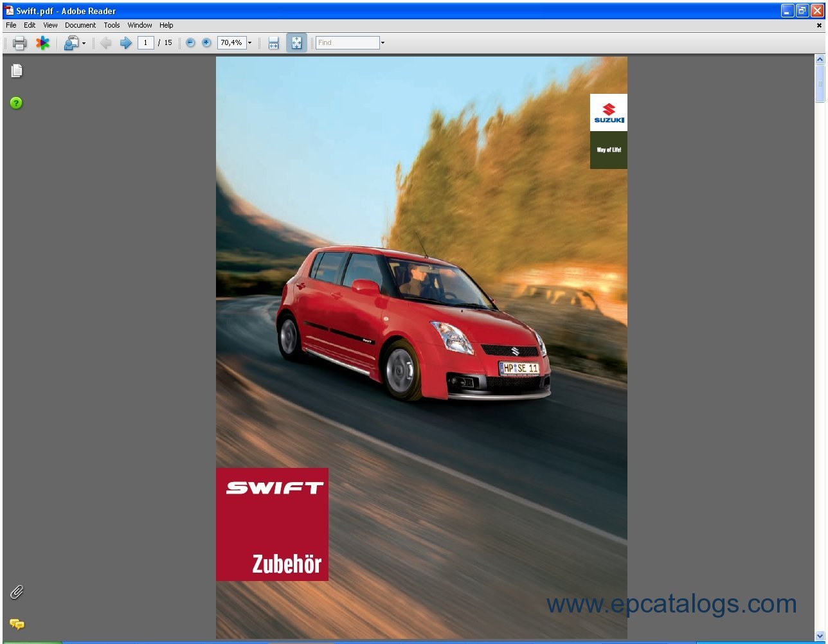Click the zoom out minus button
Image resolution: width=828 pixels, height=644 pixels.
pos(190,43)
